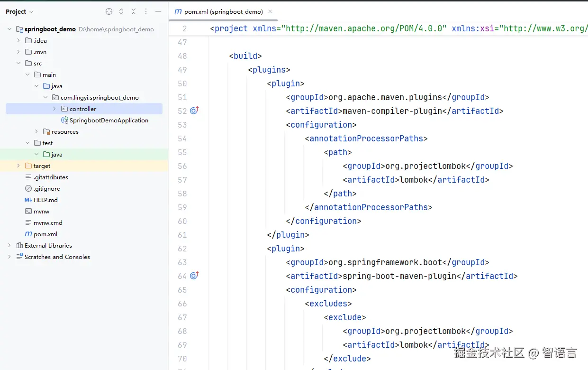Select the SpringbootDemoApplication class file

(109, 120)
